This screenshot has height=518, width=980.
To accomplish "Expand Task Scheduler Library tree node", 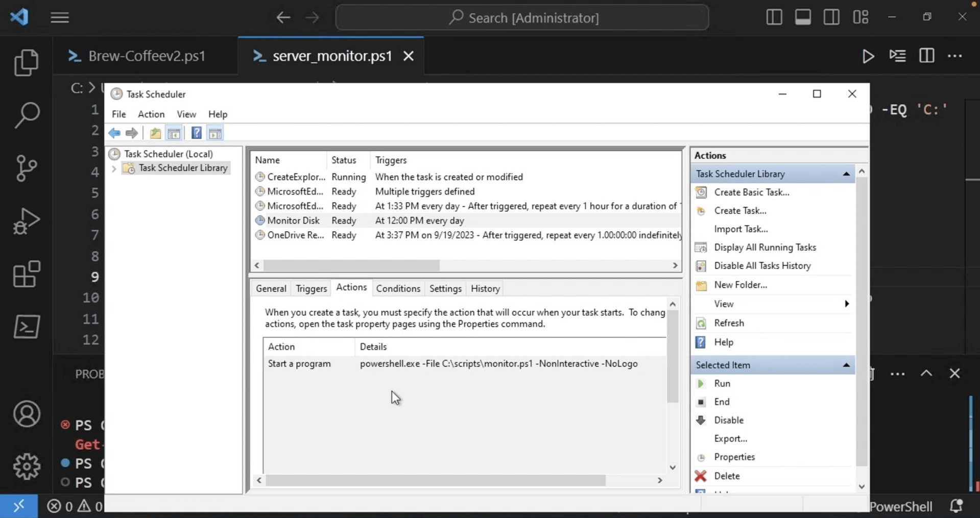I will click(x=114, y=168).
